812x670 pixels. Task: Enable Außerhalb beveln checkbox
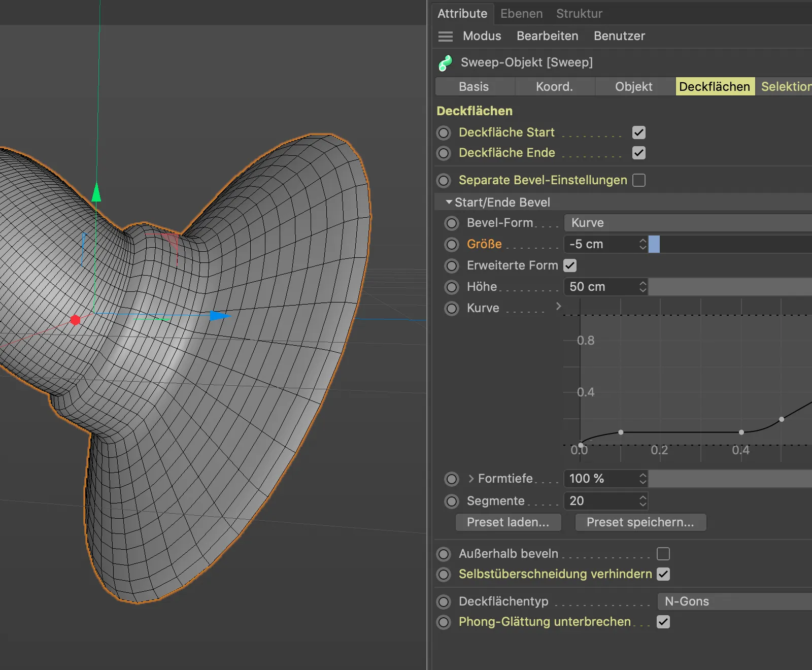click(x=663, y=554)
